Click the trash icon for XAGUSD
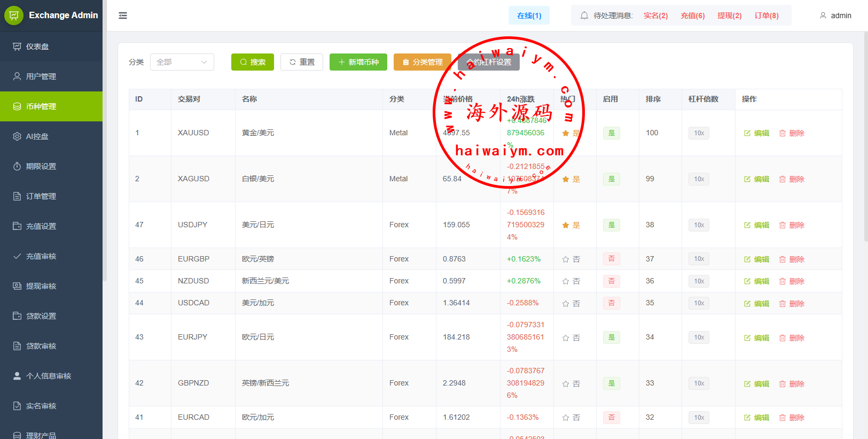 pyautogui.click(x=783, y=179)
